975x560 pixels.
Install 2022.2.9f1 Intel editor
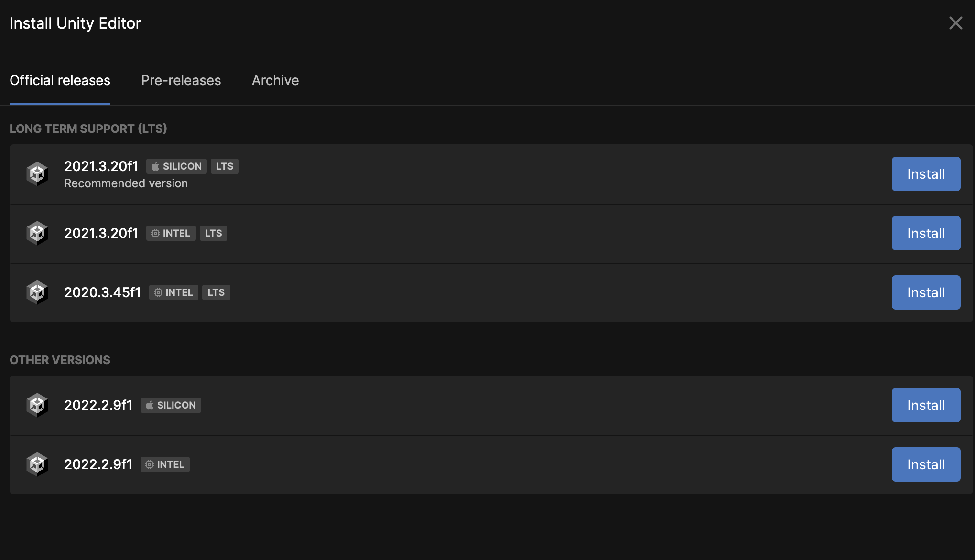926,464
